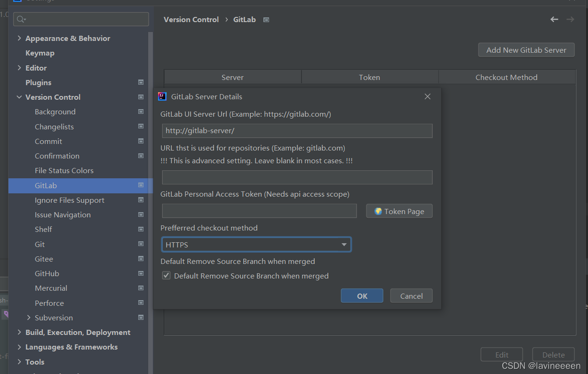Screen dimensions: 588x374
Task: Click the Cancel button
Action: click(412, 296)
